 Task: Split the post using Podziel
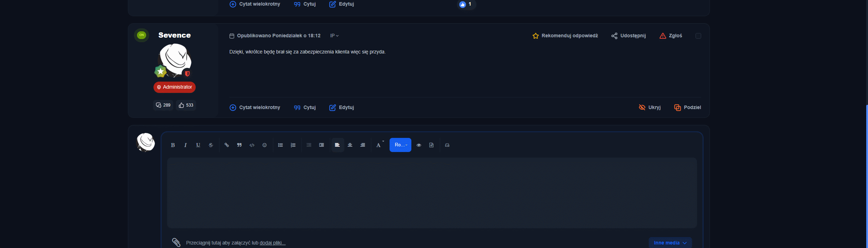(x=687, y=107)
